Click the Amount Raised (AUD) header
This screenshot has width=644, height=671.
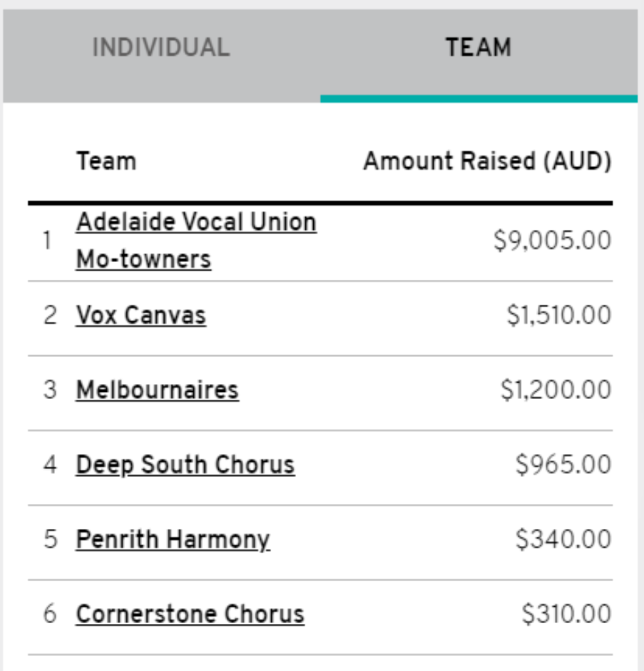coord(488,161)
